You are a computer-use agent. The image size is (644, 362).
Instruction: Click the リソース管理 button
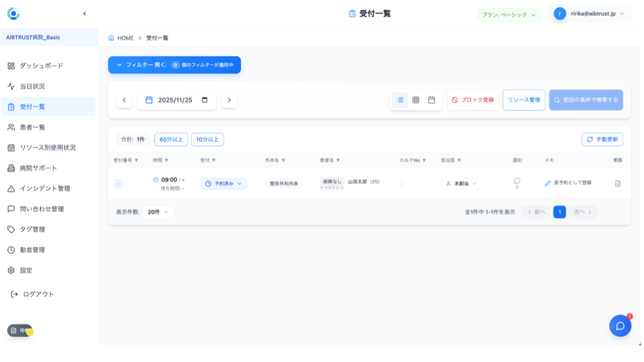click(x=524, y=100)
